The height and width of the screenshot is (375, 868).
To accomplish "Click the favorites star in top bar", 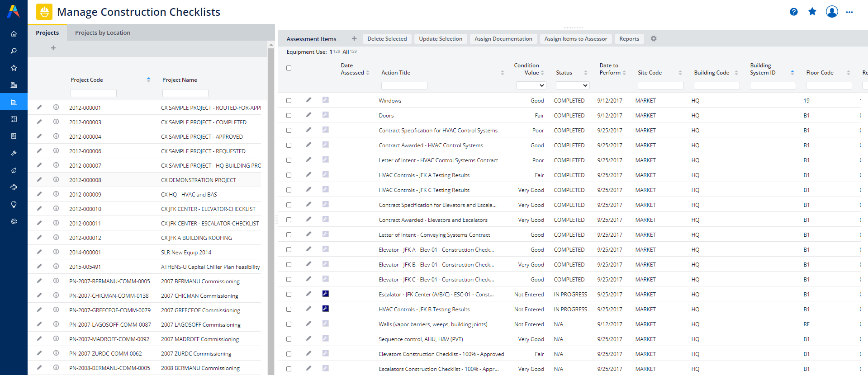I will (x=812, y=12).
